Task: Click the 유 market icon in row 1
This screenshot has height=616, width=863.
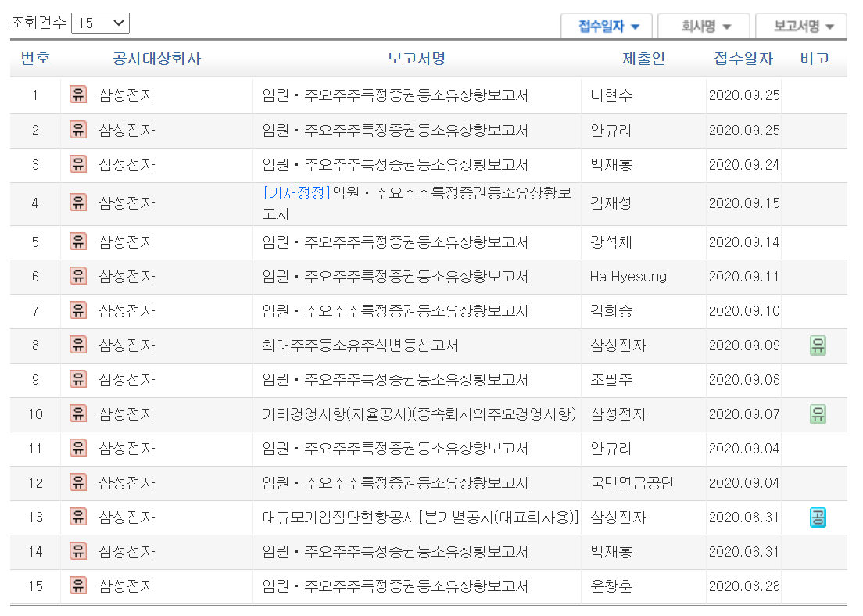Action: pos(78,95)
